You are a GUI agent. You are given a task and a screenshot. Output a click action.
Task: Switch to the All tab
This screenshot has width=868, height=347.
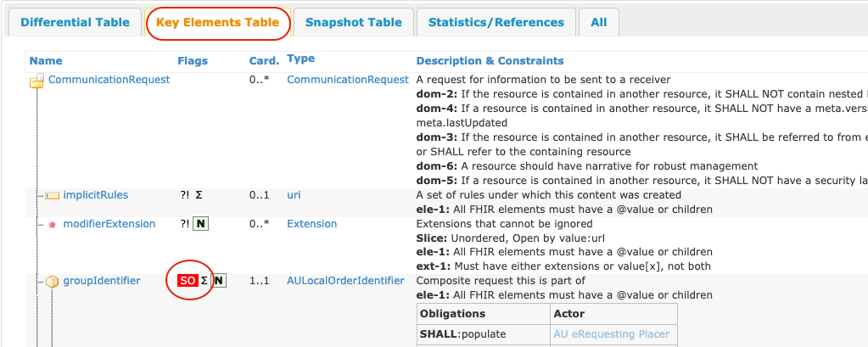point(599,23)
